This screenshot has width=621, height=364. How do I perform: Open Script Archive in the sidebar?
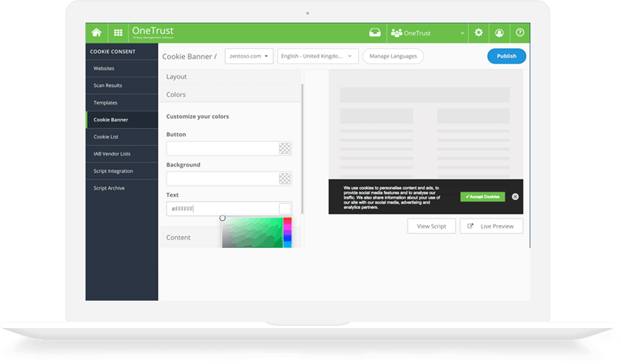tap(122, 188)
